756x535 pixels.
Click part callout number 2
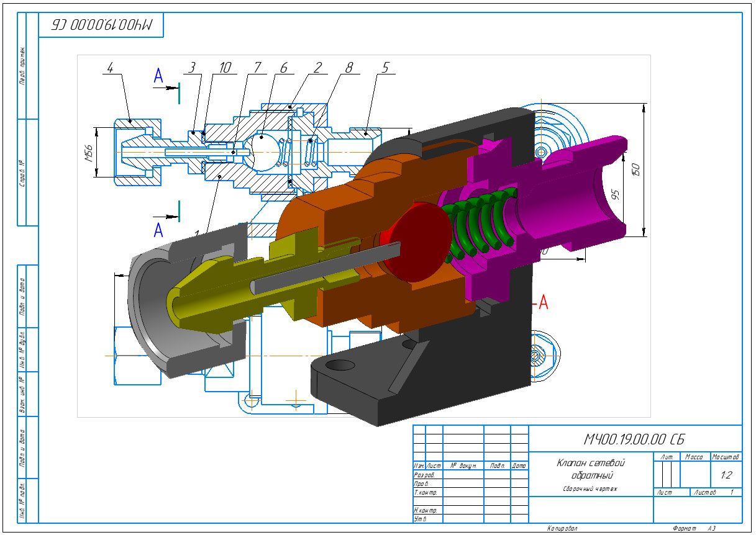pyautogui.click(x=317, y=68)
